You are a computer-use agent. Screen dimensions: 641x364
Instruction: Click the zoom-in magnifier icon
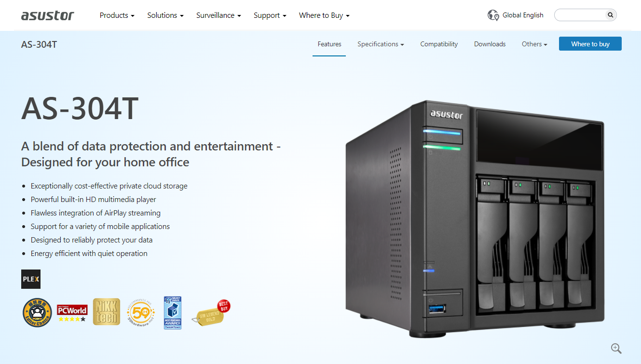(616, 348)
